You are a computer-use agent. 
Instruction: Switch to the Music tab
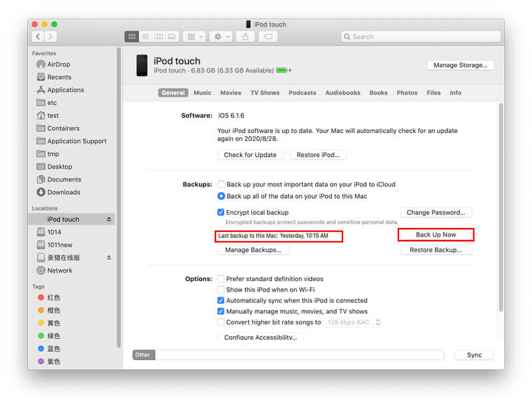pos(202,93)
